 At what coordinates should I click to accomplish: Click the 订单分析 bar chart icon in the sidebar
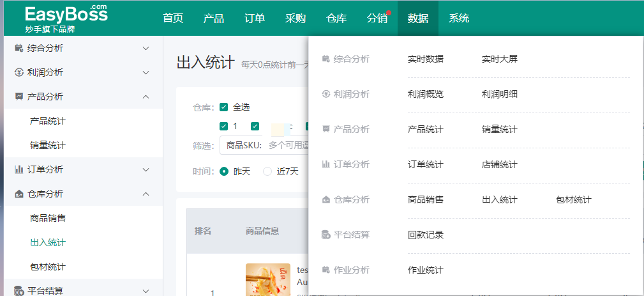19,169
